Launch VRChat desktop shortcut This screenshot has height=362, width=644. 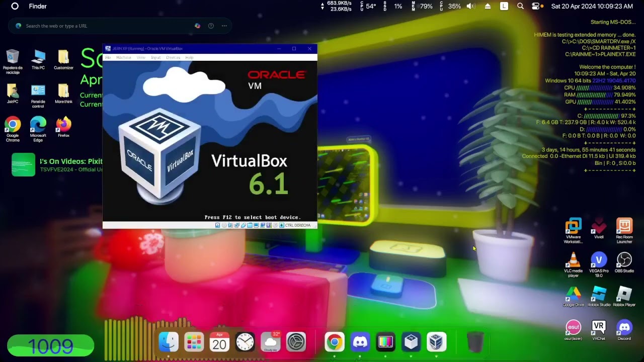click(x=599, y=330)
